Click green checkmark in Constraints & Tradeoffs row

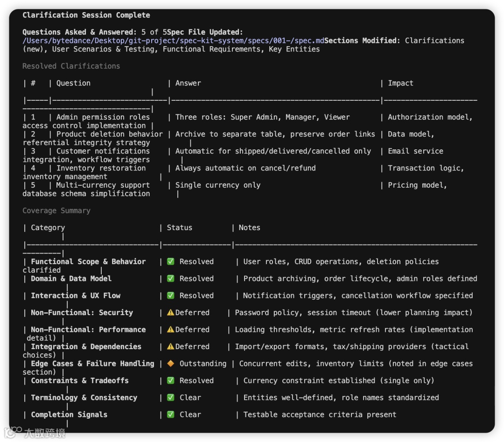171,380
